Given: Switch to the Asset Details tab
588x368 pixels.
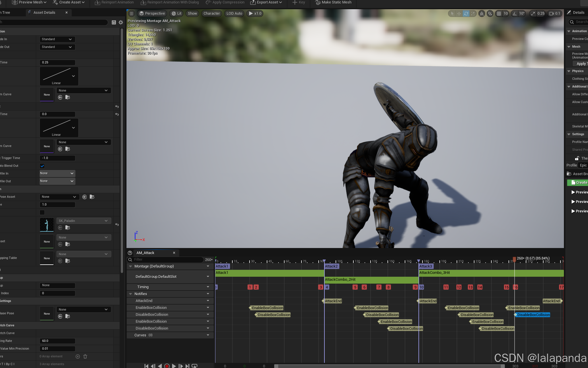Looking at the screenshot, I should tap(44, 13).
